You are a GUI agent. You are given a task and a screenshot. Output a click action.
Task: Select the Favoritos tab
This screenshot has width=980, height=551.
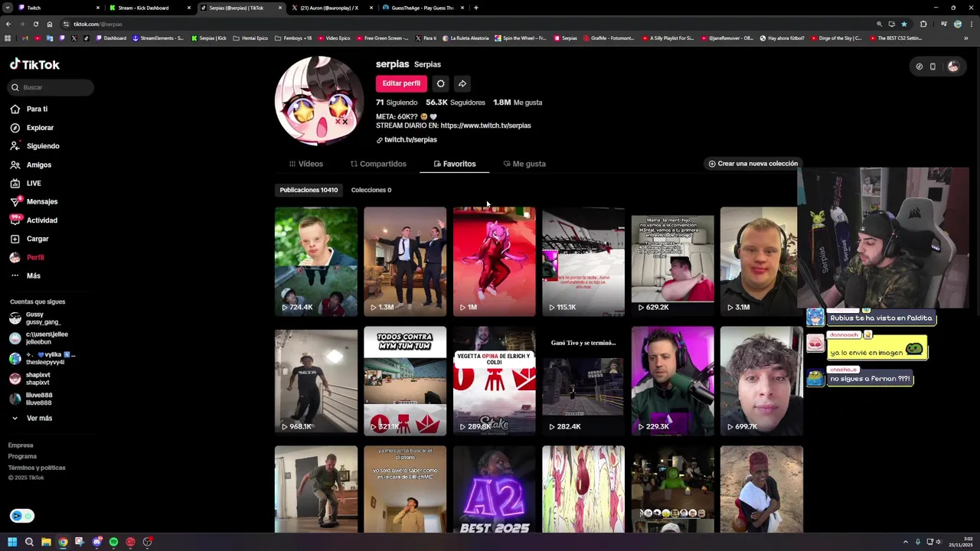click(455, 164)
